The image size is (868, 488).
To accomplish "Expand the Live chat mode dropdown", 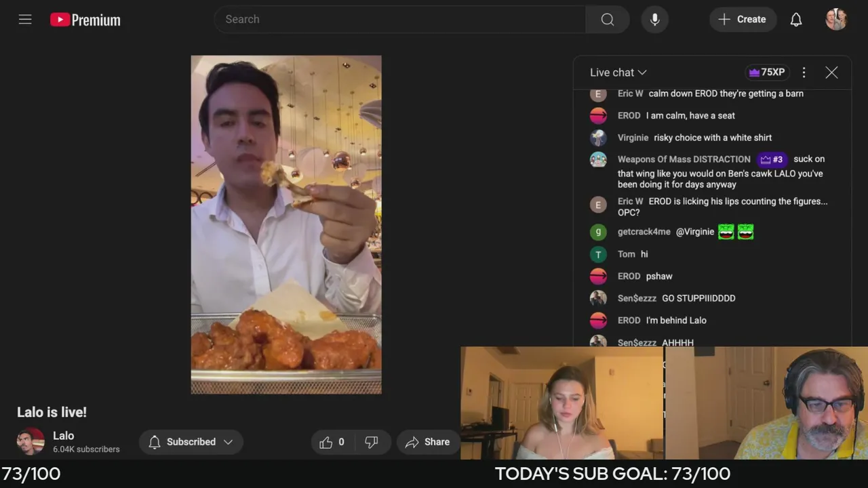I will [618, 73].
